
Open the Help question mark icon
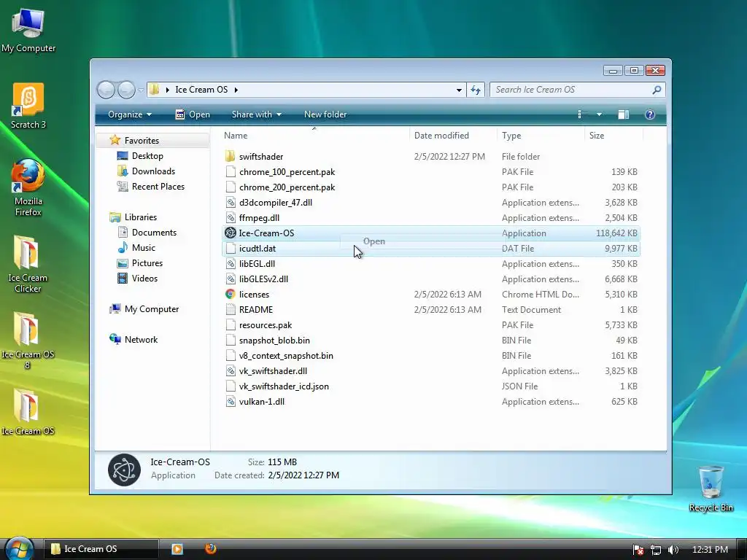pyautogui.click(x=650, y=114)
